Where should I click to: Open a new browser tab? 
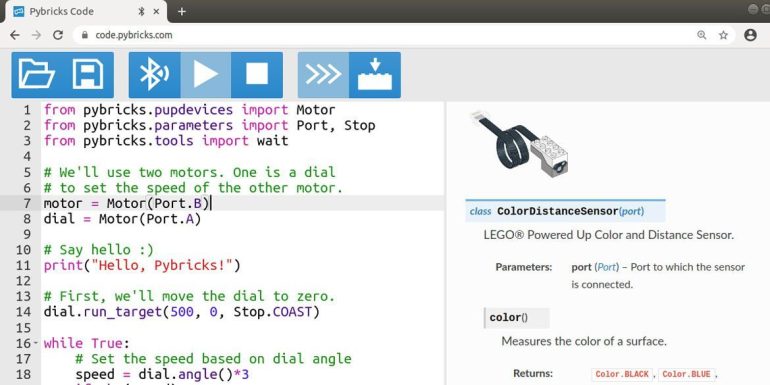[181, 11]
